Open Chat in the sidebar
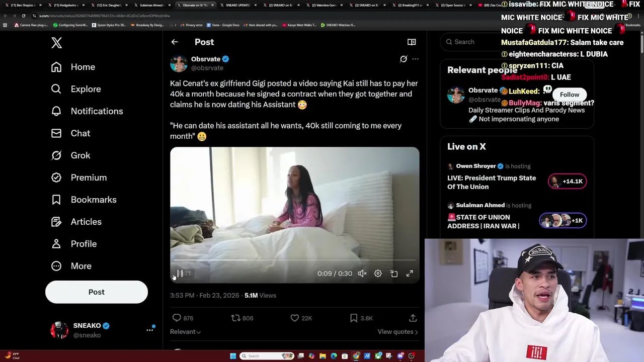644x362 pixels. (70, 133)
